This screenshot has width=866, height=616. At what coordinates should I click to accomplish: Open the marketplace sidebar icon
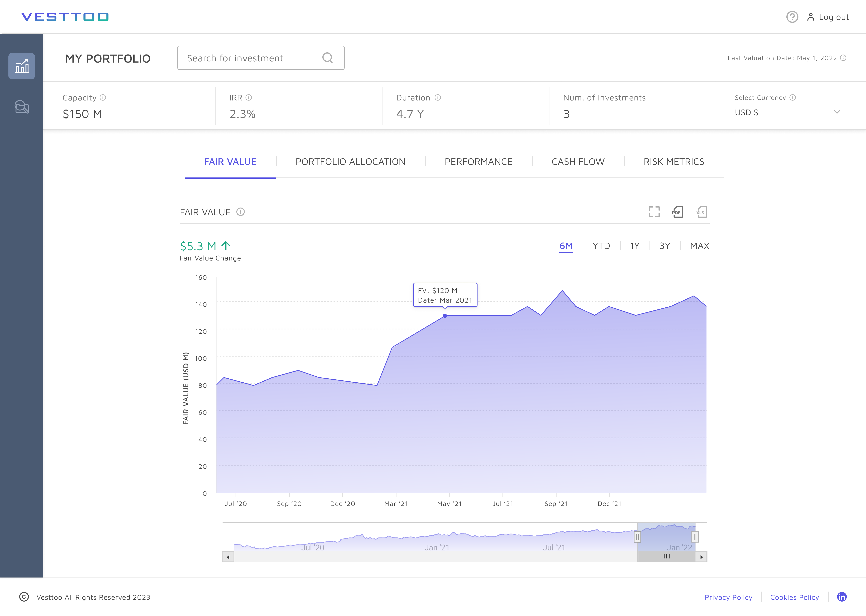point(22,107)
